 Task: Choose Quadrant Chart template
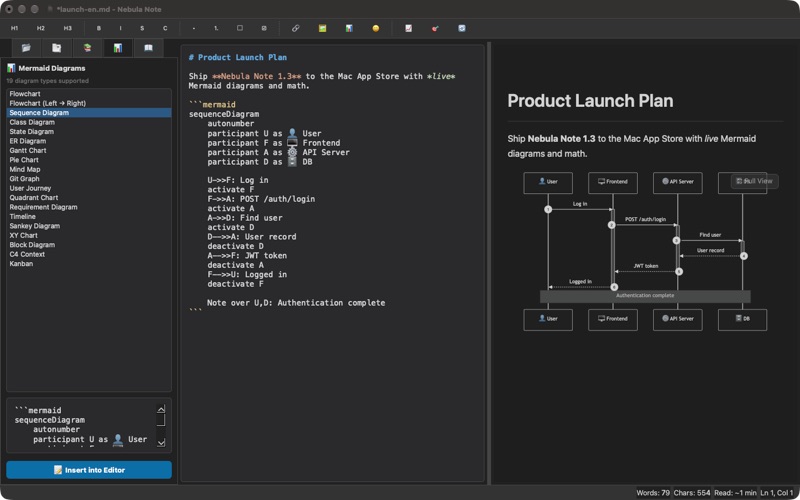point(89,197)
